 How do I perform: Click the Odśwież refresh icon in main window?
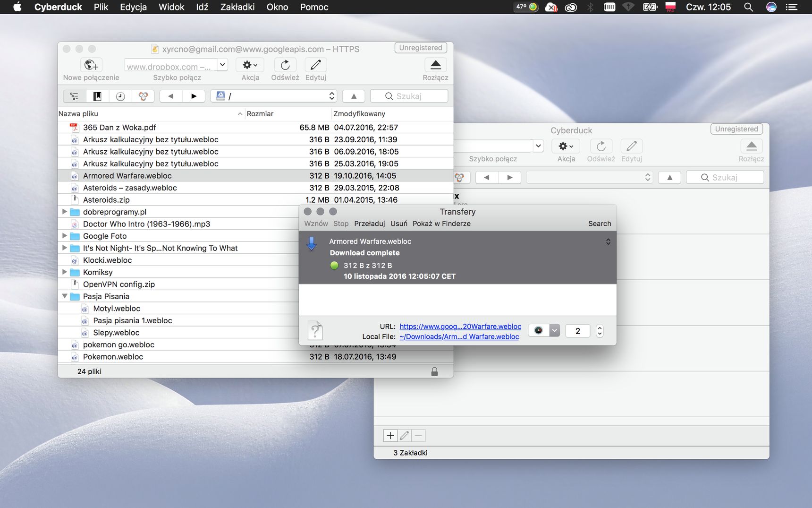point(285,65)
